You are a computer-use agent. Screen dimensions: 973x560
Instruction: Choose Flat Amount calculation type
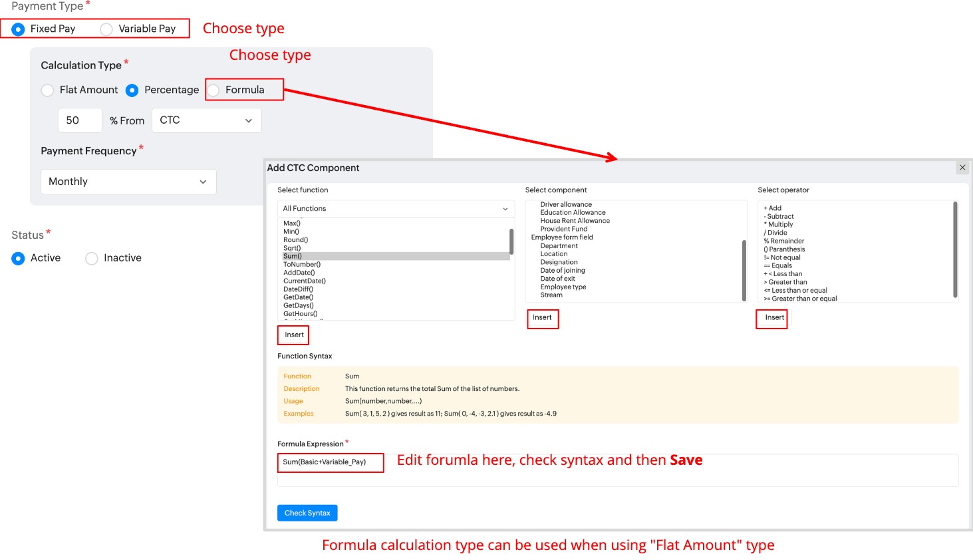[x=47, y=90]
